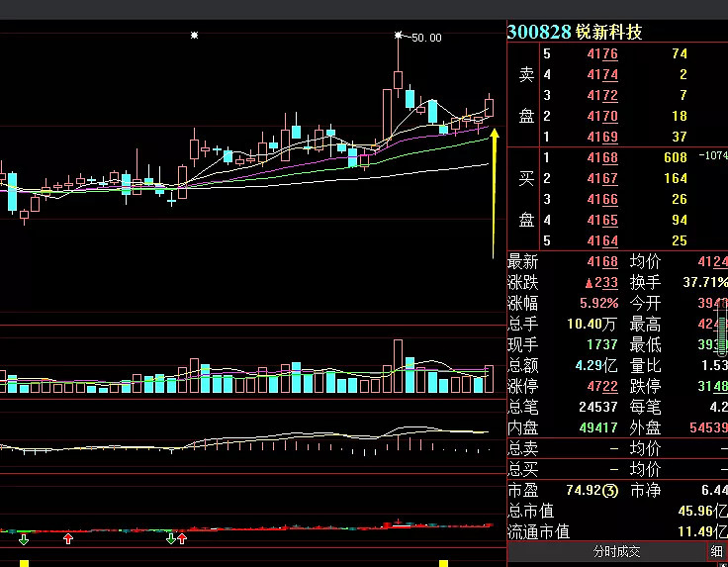The width and height of the screenshot is (728, 567).
Task: Click the 跌停 price 3148
Action: (x=713, y=386)
